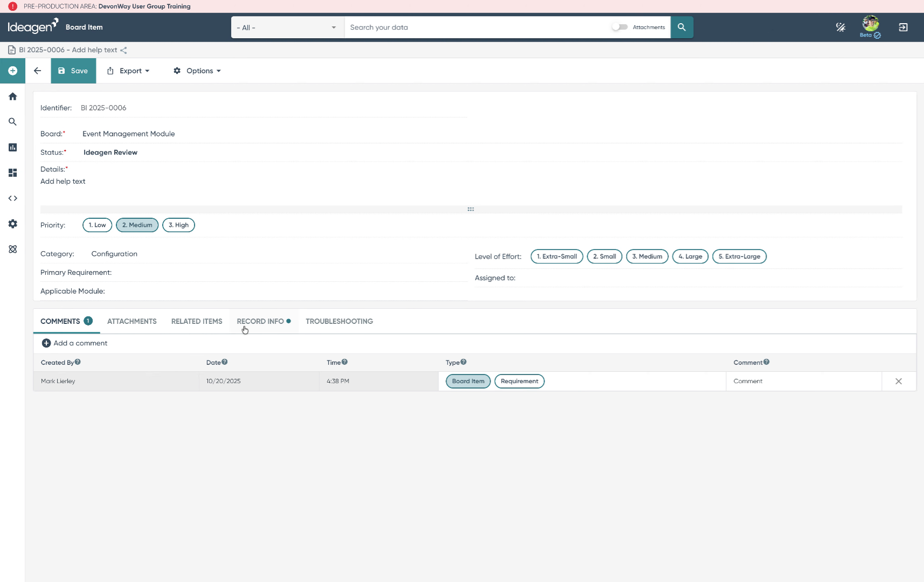Show help for Created By column

point(78,362)
